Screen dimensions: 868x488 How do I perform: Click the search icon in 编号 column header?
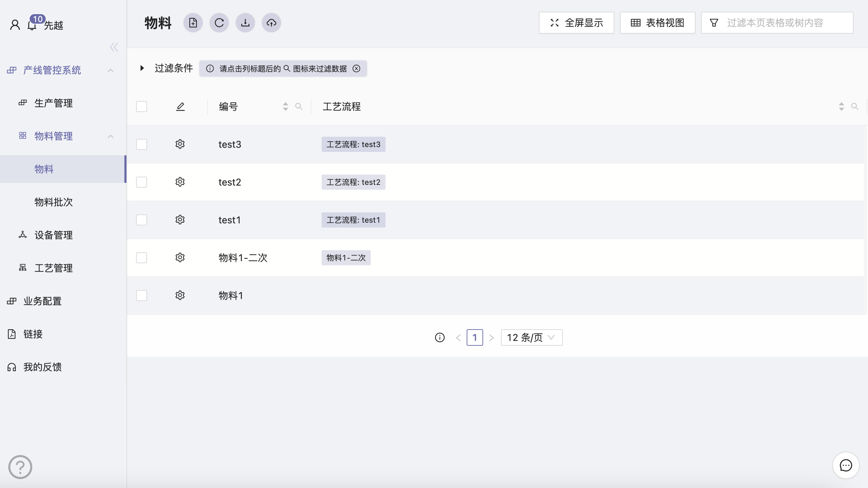(x=299, y=107)
